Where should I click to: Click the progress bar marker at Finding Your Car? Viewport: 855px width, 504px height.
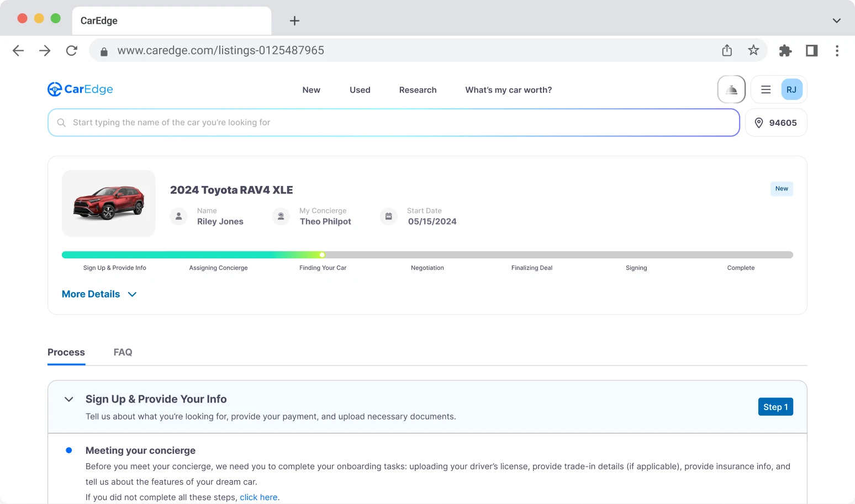322,255
